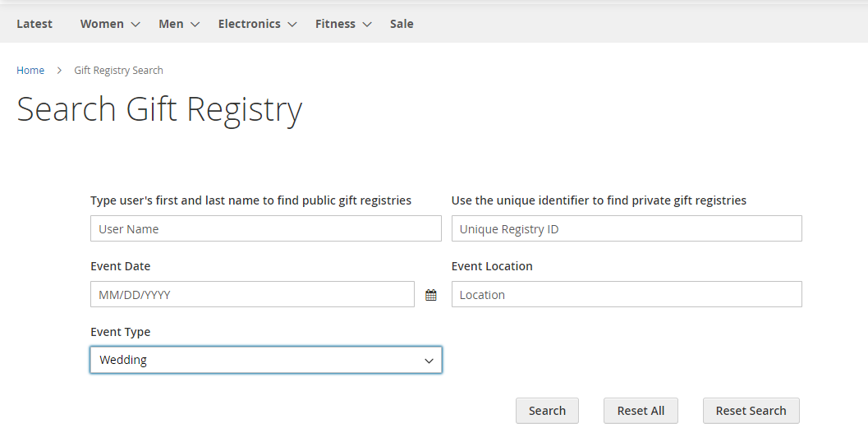The height and width of the screenshot is (442, 868).
Task: Open the Sale menu item
Action: [402, 24]
